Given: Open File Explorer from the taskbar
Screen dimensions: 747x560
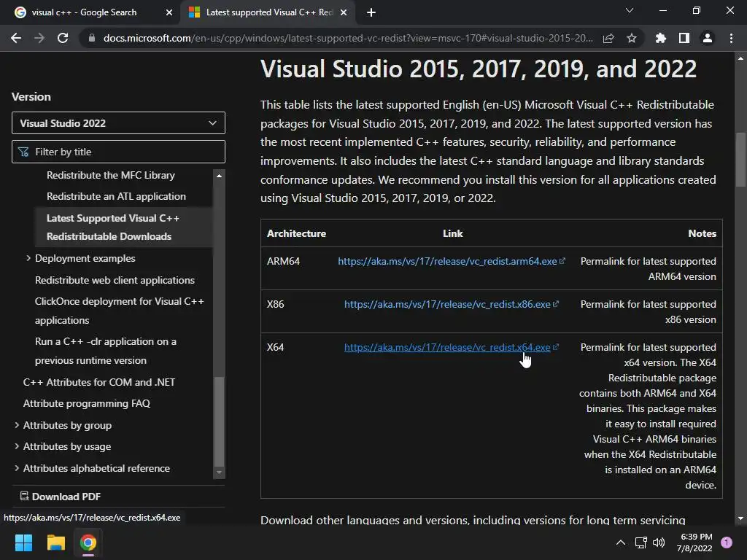Looking at the screenshot, I should (x=56, y=542).
